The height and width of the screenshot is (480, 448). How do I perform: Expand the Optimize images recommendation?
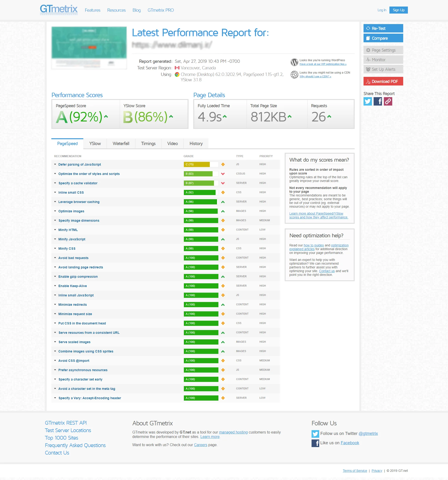71,211
